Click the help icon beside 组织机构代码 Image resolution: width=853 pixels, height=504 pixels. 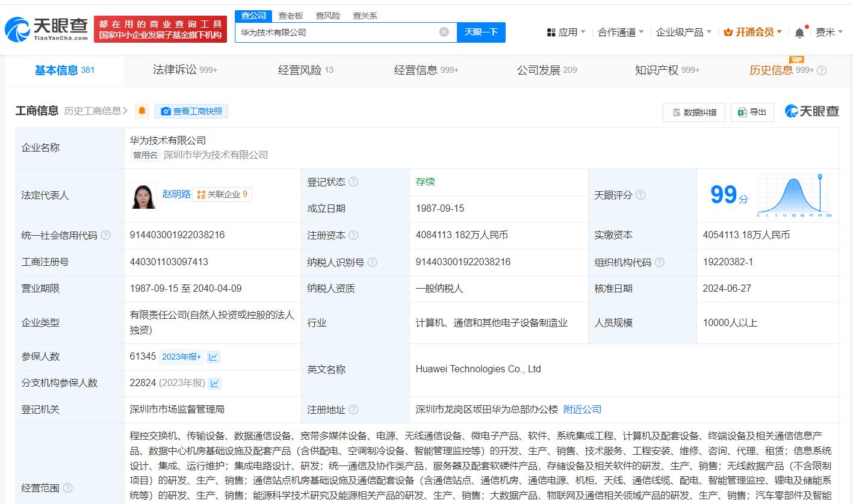point(660,262)
